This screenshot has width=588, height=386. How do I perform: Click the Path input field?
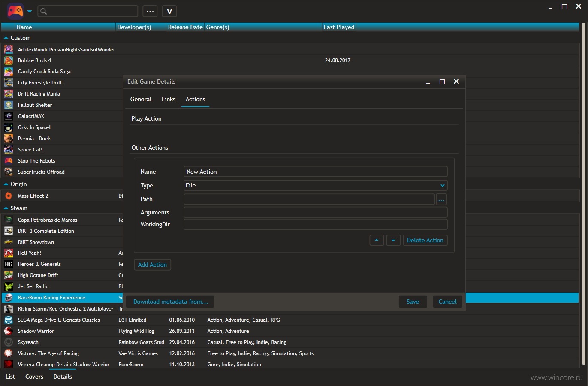(x=309, y=199)
